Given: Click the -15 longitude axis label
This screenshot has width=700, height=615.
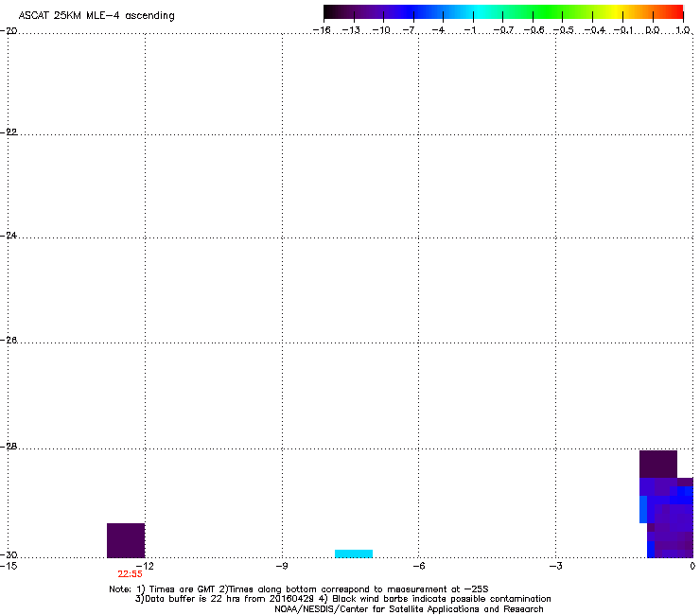Looking at the screenshot, I should pyautogui.click(x=9, y=566).
